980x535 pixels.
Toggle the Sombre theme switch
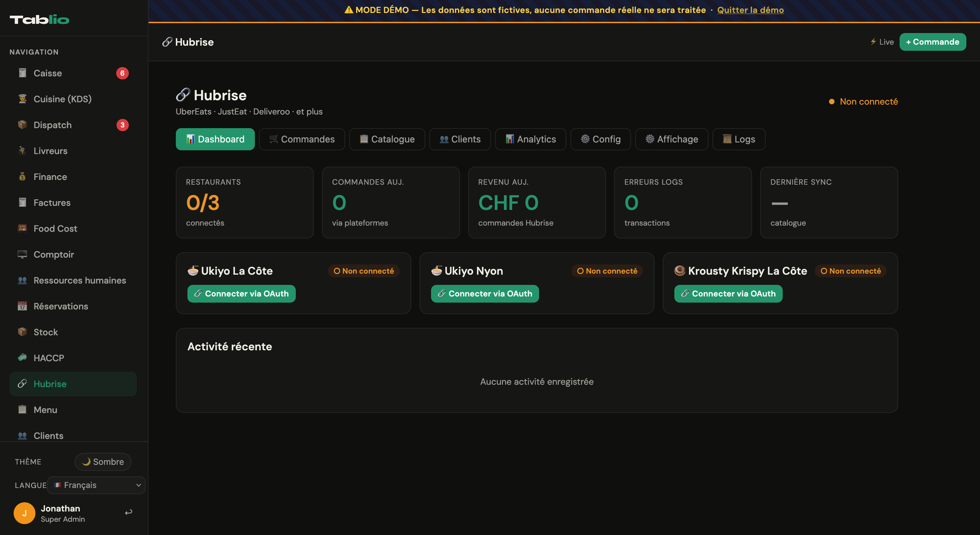pyautogui.click(x=103, y=461)
